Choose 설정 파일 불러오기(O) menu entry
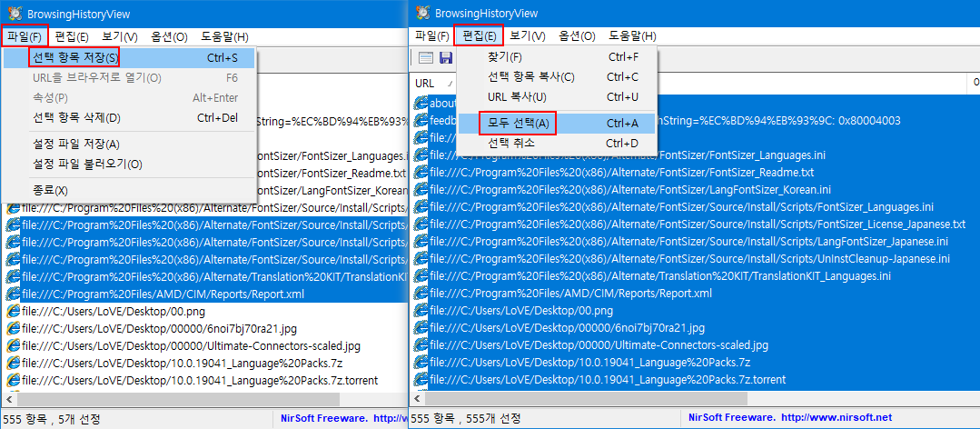 click(x=129, y=165)
